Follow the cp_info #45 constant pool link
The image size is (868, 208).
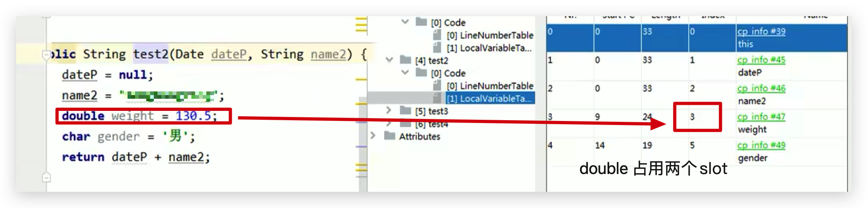point(761,60)
